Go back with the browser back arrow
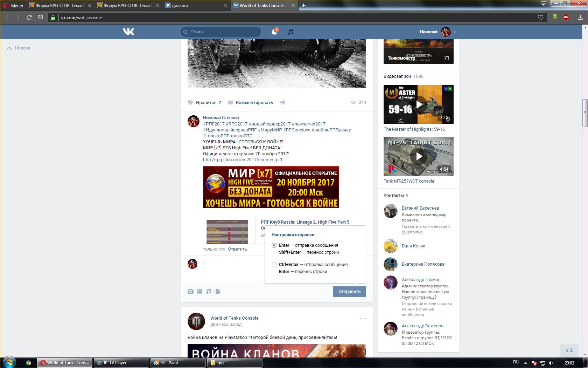 [7, 18]
